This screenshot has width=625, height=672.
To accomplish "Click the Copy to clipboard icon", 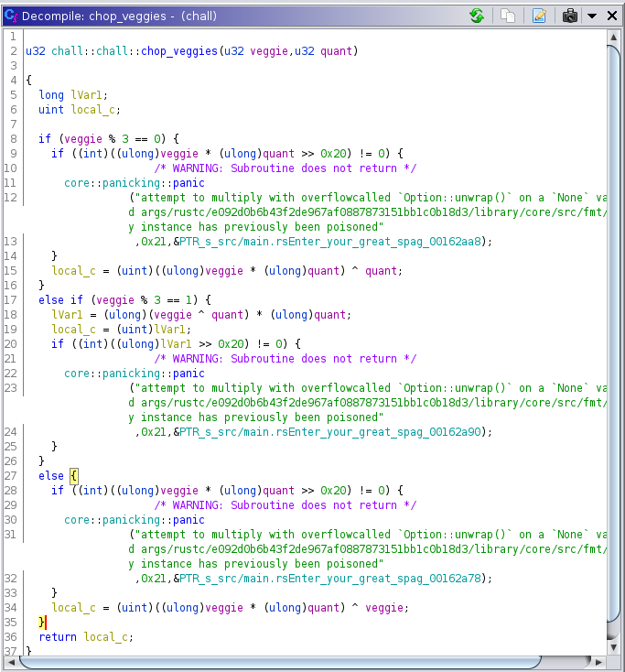I will [x=508, y=16].
